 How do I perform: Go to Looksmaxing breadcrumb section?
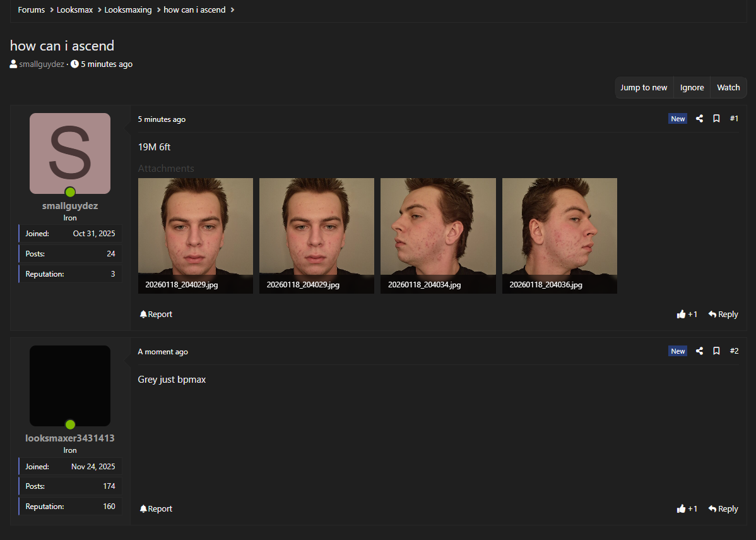tap(128, 10)
